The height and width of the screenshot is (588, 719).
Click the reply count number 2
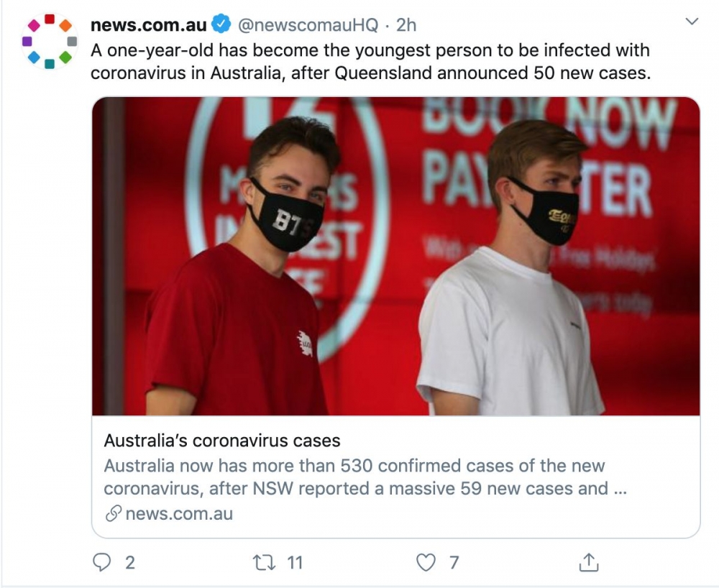pyautogui.click(x=130, y=562)
